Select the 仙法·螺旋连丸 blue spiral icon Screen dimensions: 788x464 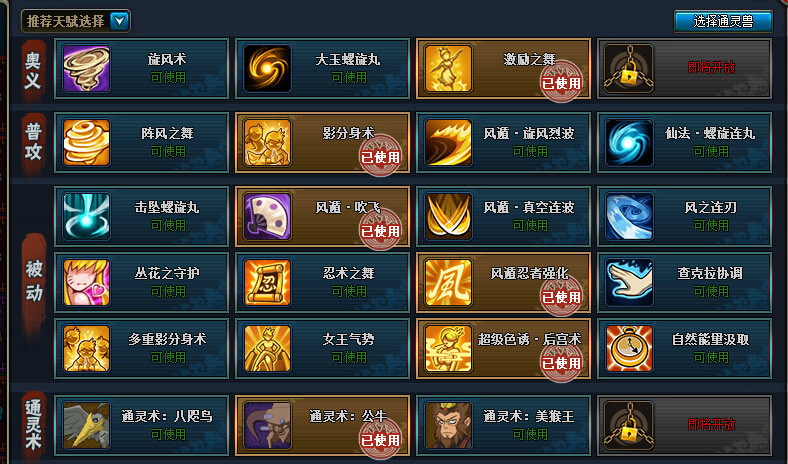[x=629, y=143]
